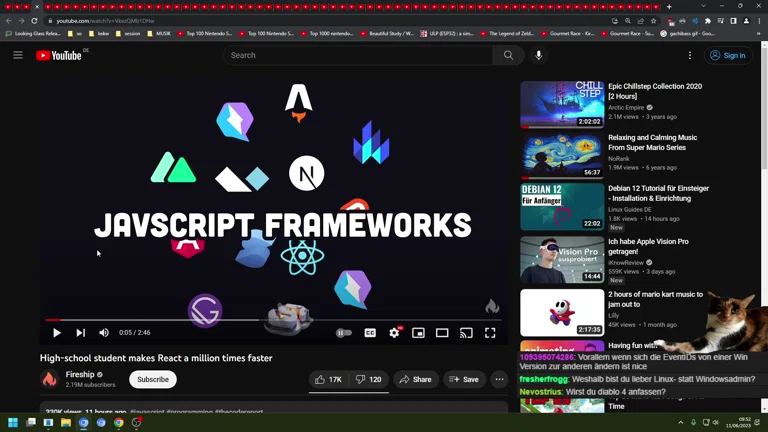The height and width of the screenshot is (432, 768).
Task: Enable miniplayer mode
Action: 418,333
